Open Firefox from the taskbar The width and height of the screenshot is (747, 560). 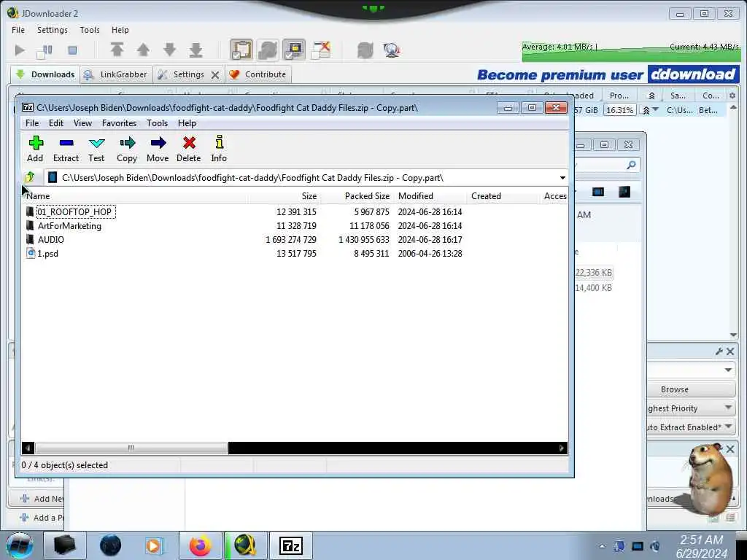point(201,545)
